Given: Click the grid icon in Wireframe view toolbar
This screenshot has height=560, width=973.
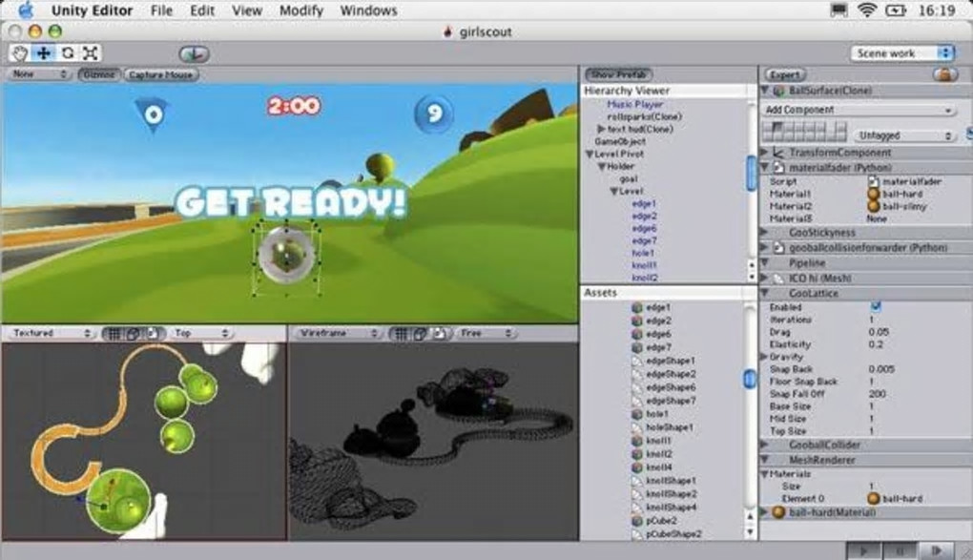Looking at the screenshot, I should tap(401, 333).
